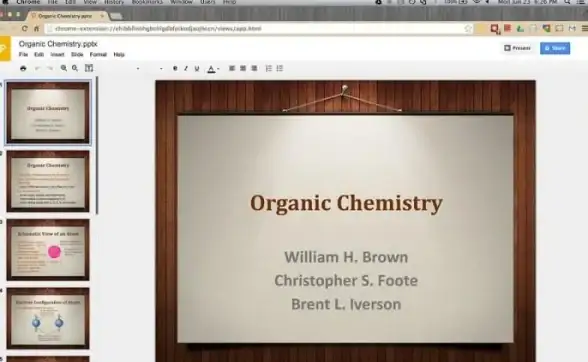The width and height of the screenshot is (588, 362).
Task: Click the undo arrow icon
Action: pyautogui.click(x=37, y=68)
